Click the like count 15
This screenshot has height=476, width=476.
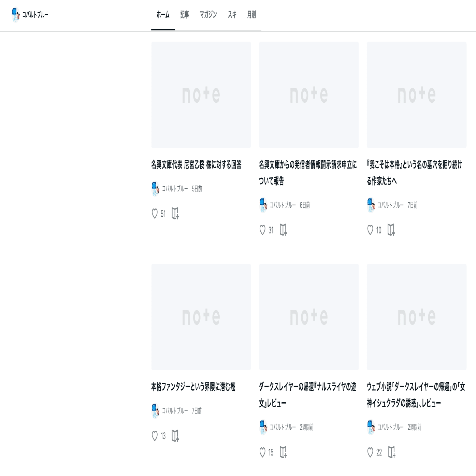pos(271,453)
